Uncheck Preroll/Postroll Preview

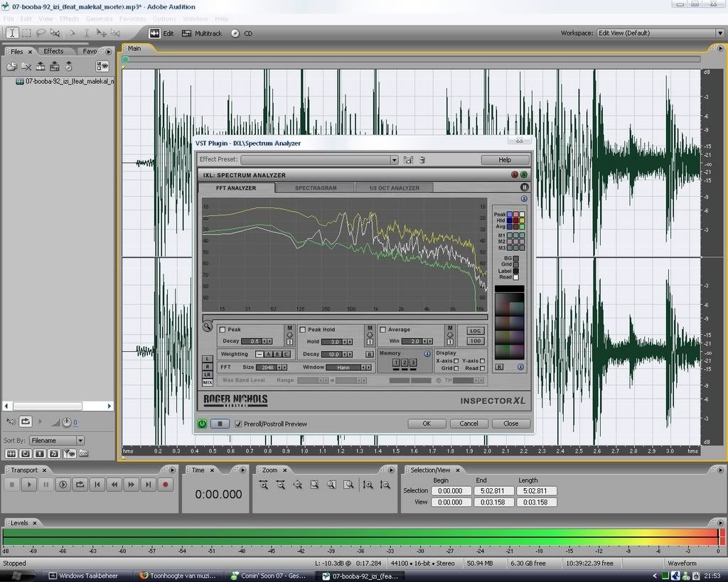(x=238, y=424)
